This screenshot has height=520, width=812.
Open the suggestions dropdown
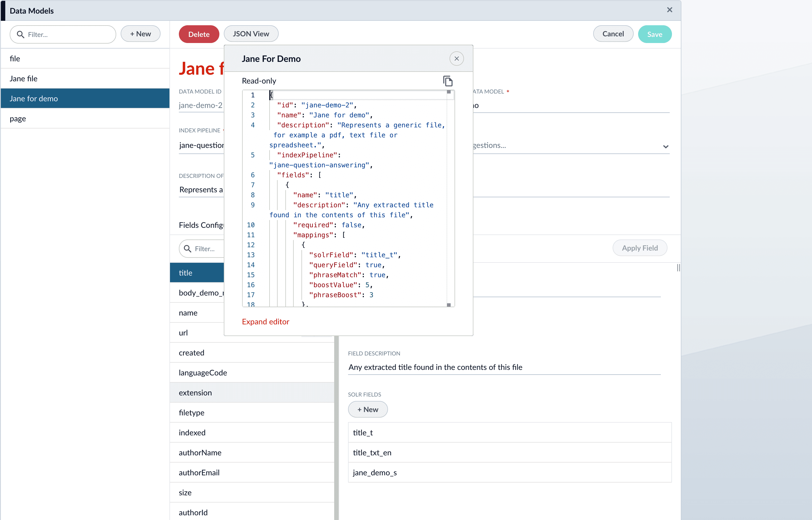[666, 146]
